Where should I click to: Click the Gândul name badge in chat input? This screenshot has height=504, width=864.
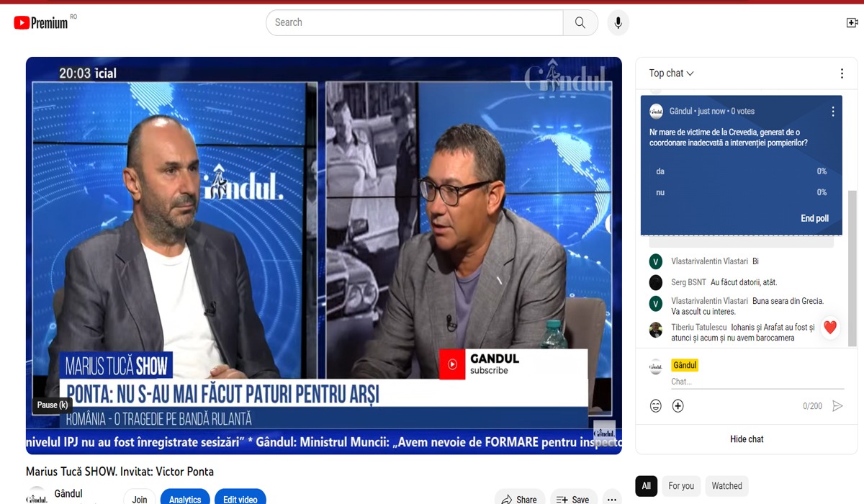point(685,365)
